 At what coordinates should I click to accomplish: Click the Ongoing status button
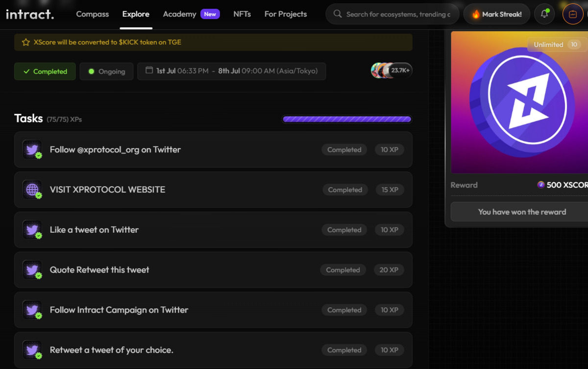[x=106, y=72]
